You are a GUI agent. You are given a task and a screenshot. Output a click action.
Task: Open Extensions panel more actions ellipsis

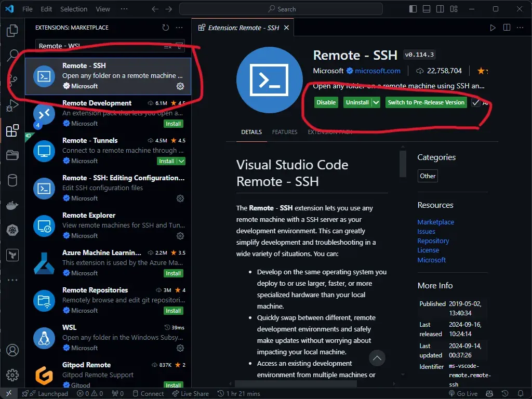(x=179, y=28)
